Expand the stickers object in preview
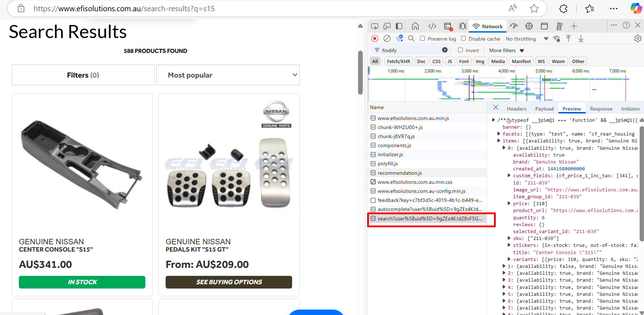Viewport: 644px width, 315px height. click(509, 245)
